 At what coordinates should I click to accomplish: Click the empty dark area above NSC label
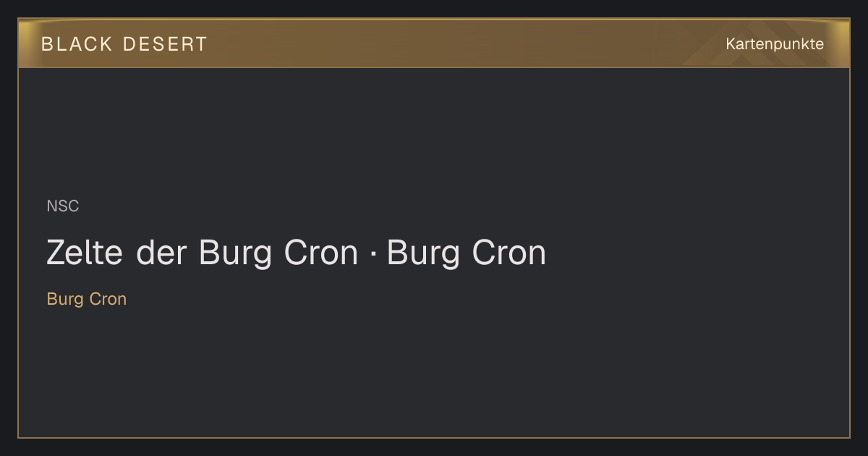[x=434, y=130]
